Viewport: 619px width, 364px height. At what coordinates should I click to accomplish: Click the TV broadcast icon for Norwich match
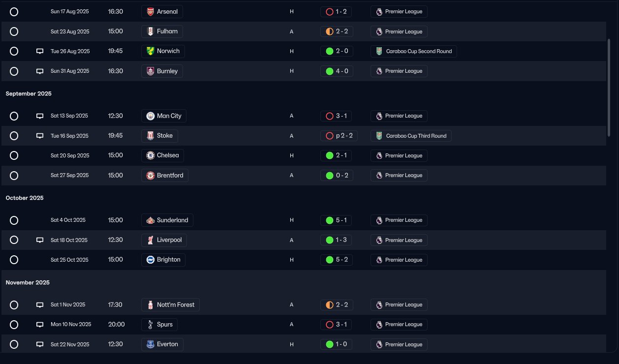tap(40, 51)
